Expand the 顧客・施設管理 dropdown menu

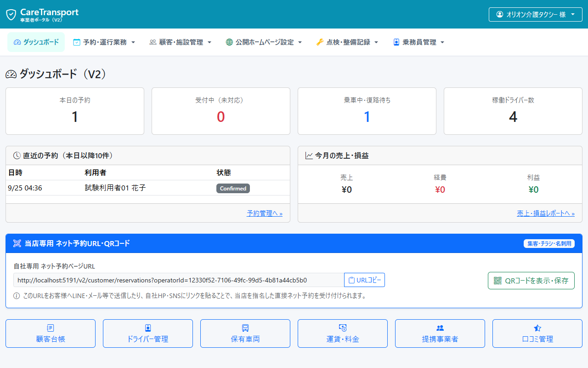(181, 42)
